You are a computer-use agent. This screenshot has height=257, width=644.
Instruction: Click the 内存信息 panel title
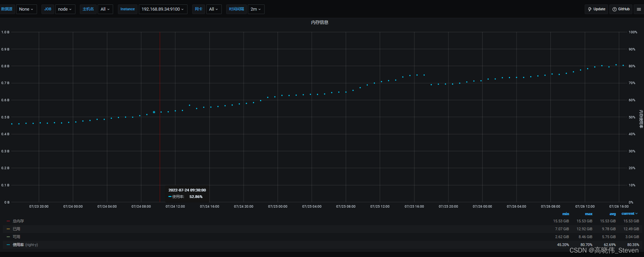click(x=320, y=22)
